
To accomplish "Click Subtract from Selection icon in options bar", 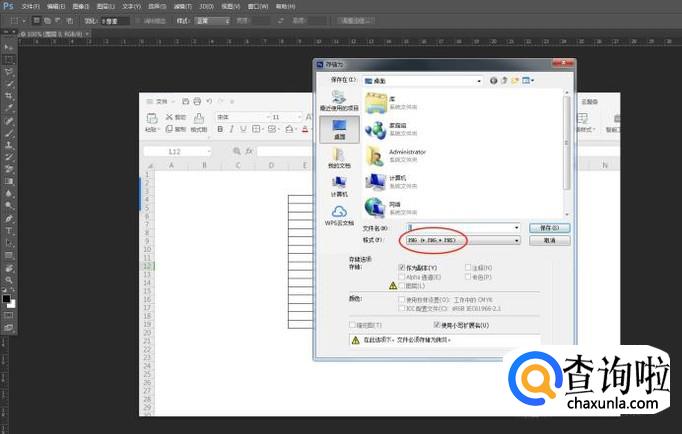I will point(58,20).
